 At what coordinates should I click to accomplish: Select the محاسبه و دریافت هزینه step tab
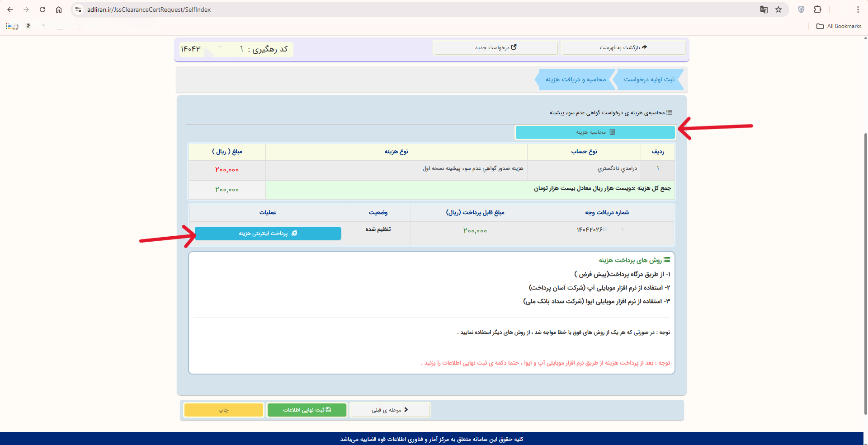[576, 80]
